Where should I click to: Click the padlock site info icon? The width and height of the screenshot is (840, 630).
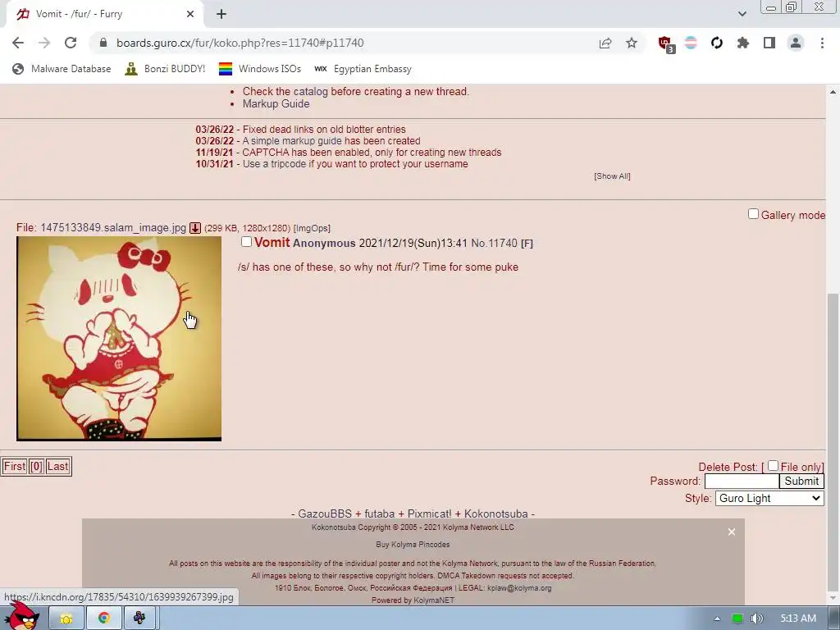(x=104, y=43)
